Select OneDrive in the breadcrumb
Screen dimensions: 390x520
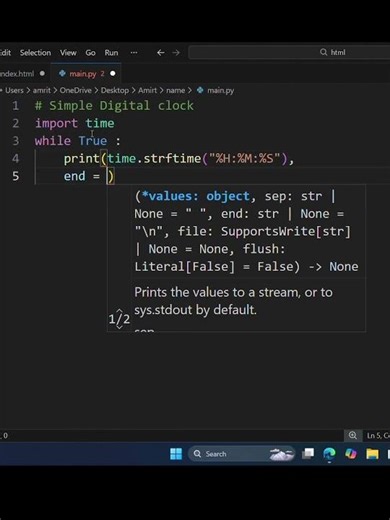pos(75,90)
